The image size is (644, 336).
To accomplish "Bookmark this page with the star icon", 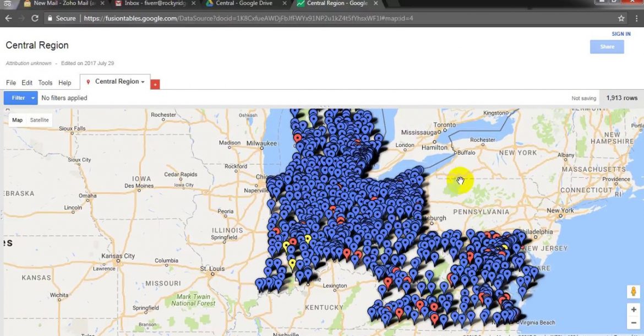I will pos(621,18).
